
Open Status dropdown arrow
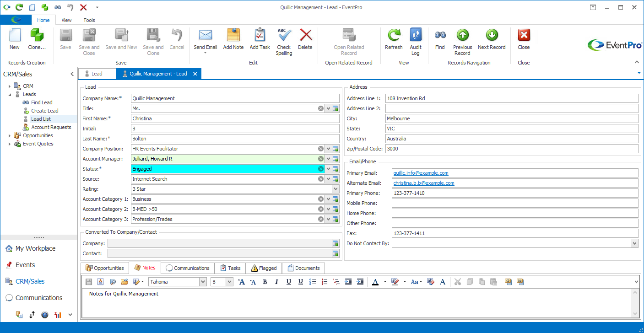click(328, 169)
